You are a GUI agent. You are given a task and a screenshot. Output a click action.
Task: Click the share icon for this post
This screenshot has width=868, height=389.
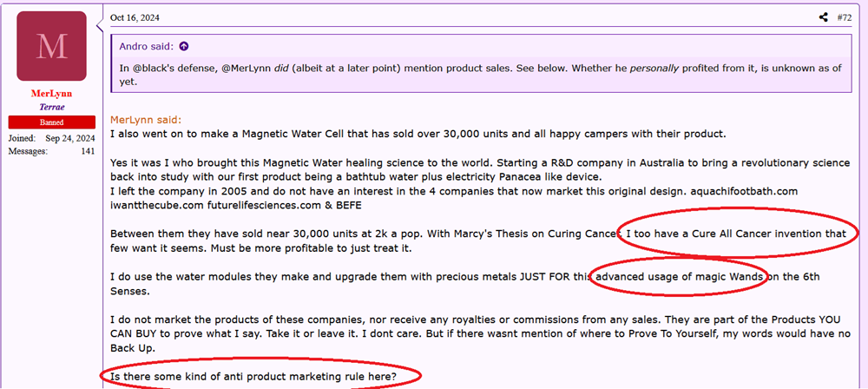click(824, 17)
